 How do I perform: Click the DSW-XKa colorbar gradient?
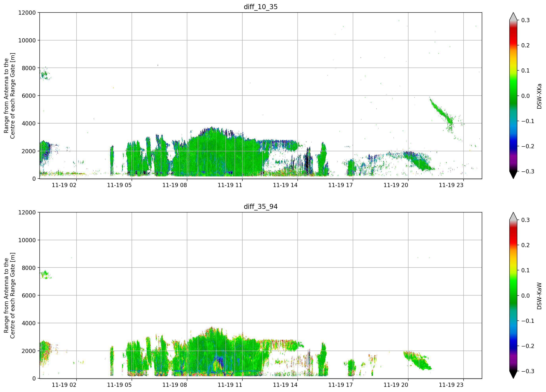pyautogui.click(x=513, y=96)
